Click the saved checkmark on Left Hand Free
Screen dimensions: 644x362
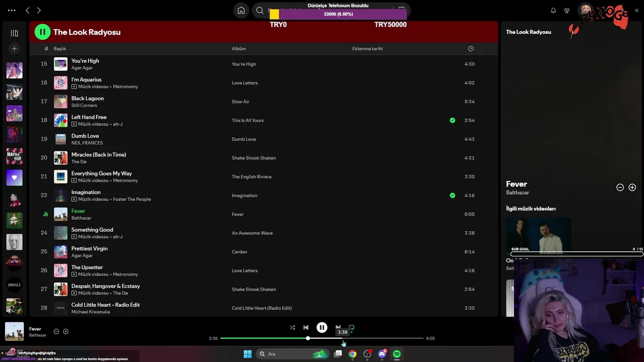pos(452,120)
